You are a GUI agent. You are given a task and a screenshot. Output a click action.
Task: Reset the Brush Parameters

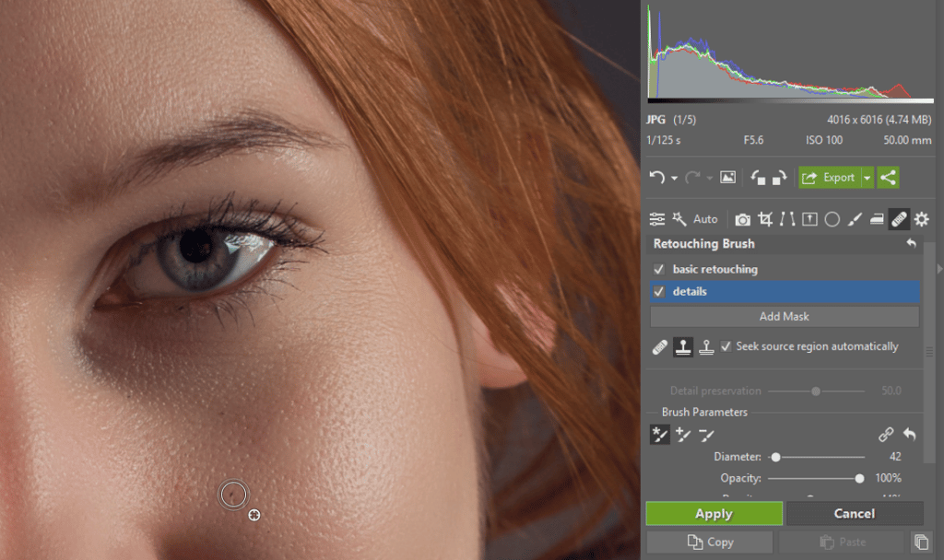click(x=910, y=435)
